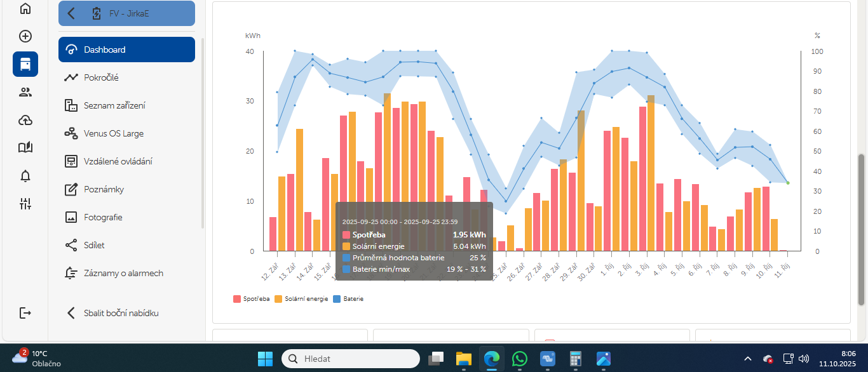This screenshot has width=868, height=372.
Task: Open Vzdálené ovládání menu item
Action: point(118,161)
